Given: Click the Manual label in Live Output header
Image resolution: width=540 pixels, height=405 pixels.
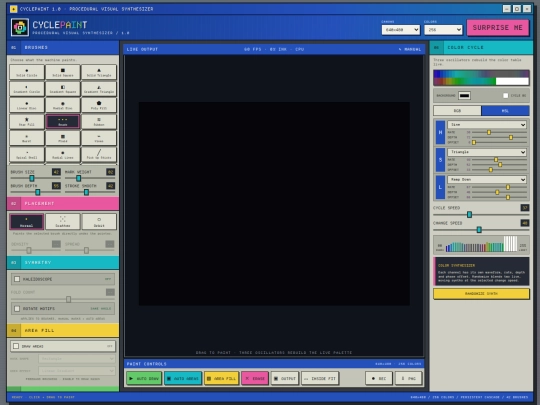Looking at the screenshot, I should pos(410,49).
